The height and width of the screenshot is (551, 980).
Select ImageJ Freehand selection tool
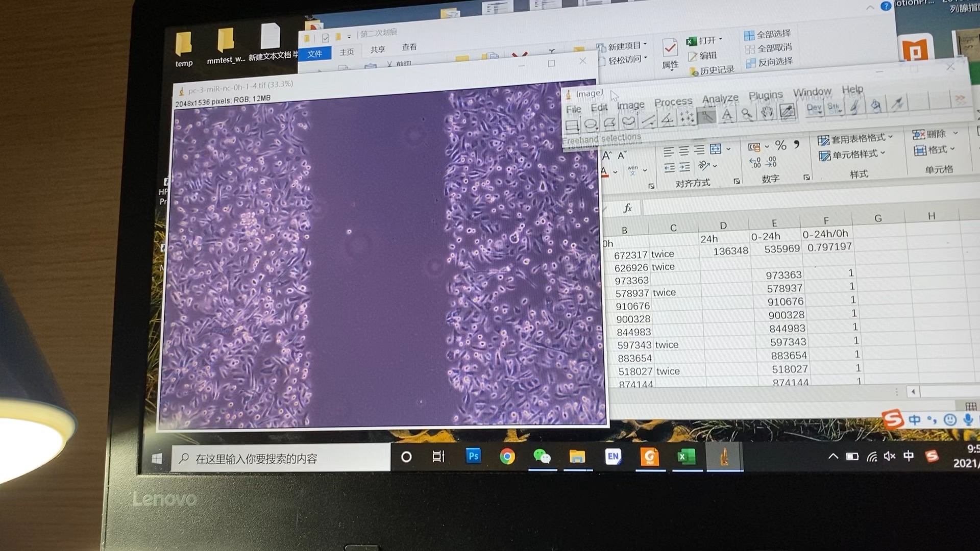point(629,122)
